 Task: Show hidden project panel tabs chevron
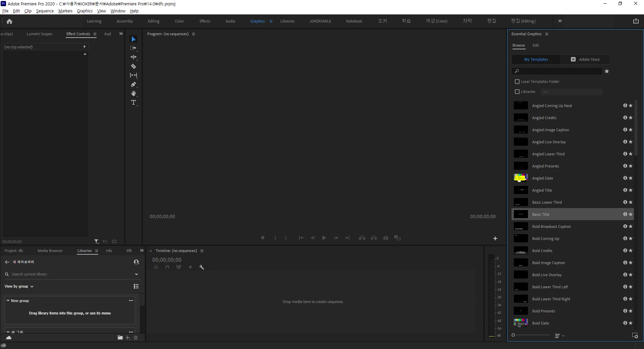[x=142, y=251]
